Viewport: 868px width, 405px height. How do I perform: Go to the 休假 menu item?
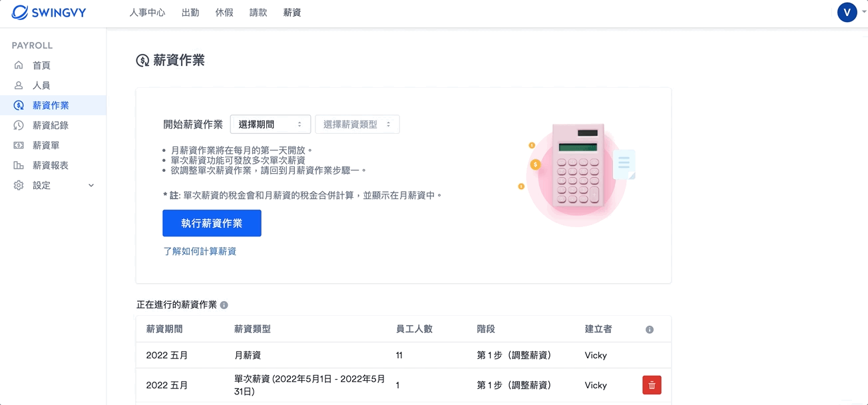224,13
